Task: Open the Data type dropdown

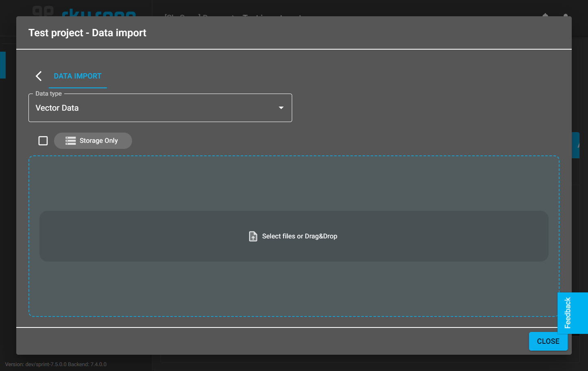Action: [160, 108]
